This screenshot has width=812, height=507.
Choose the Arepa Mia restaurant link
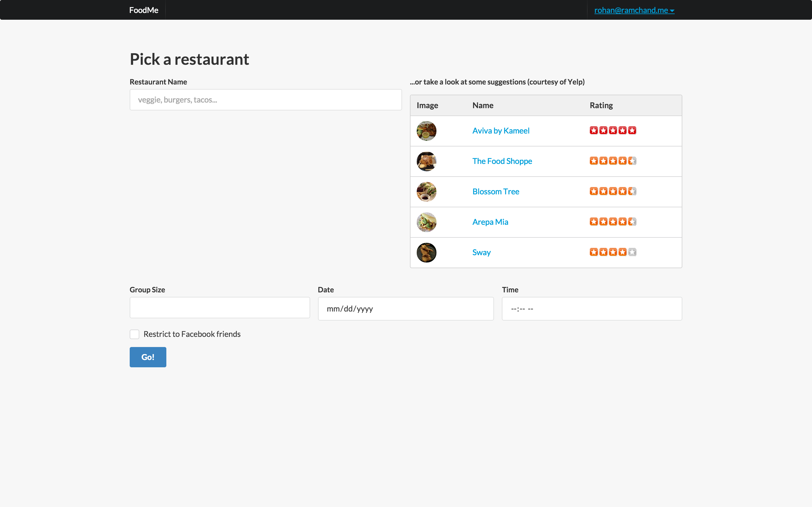[x=490, y=222]
